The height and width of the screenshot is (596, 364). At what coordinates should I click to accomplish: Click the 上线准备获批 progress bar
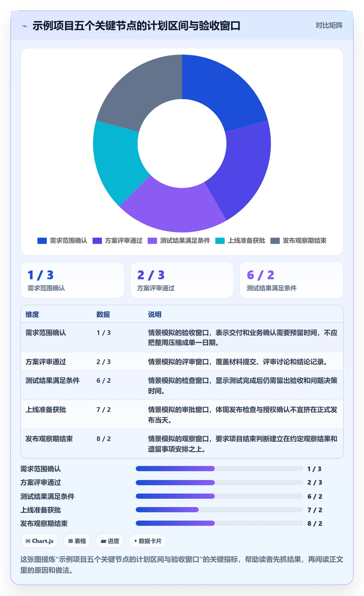point(219,510)
